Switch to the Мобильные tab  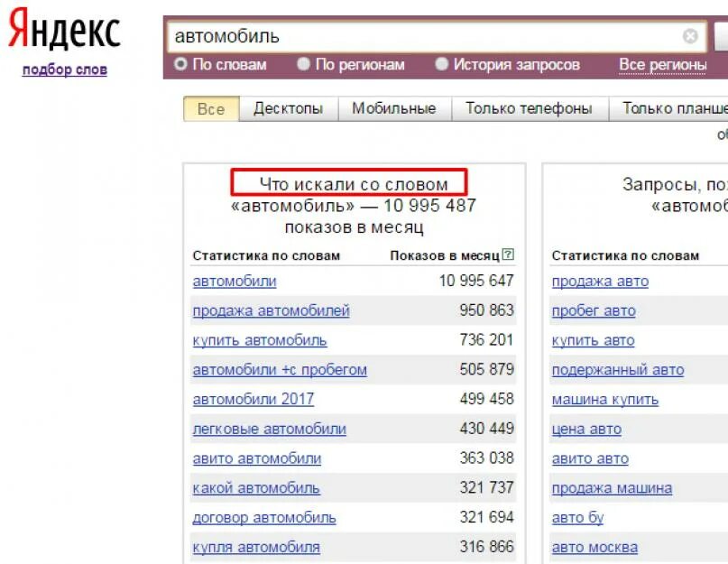[x=394, y=108]
